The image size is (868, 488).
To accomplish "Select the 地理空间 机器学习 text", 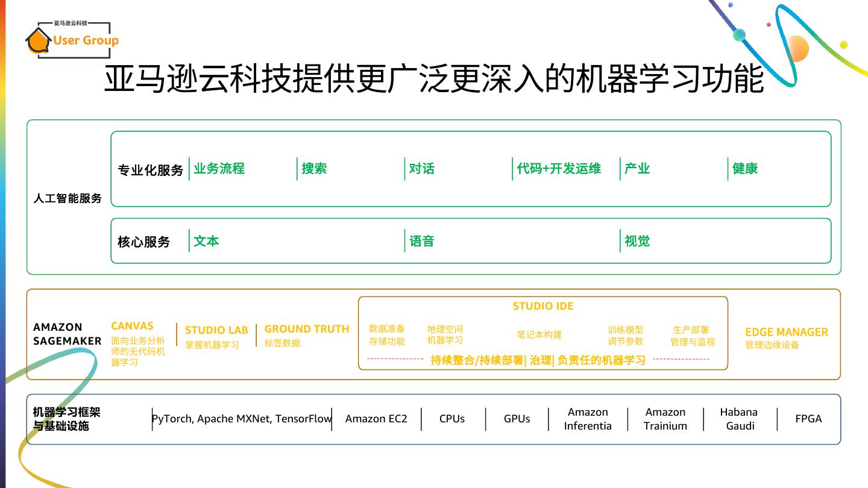I will pyautogui.click(x=445, y=335).
